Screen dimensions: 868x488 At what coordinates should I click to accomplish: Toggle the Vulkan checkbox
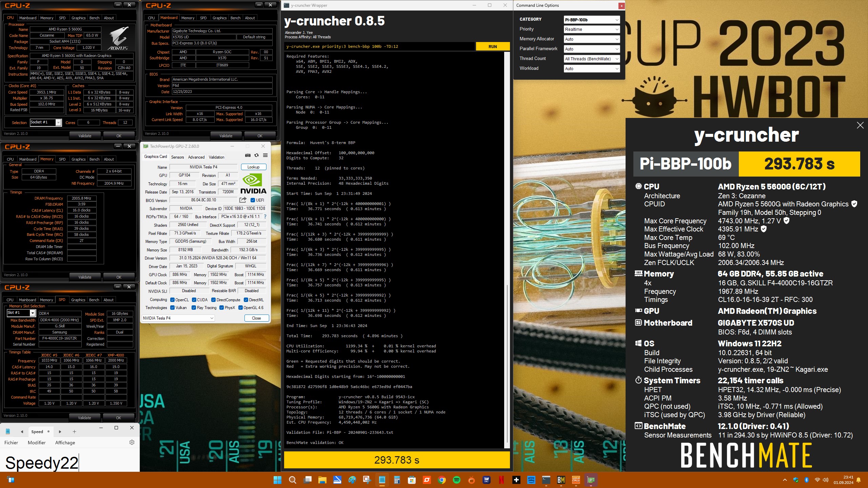pyautogui.click(x=172, y=308)
